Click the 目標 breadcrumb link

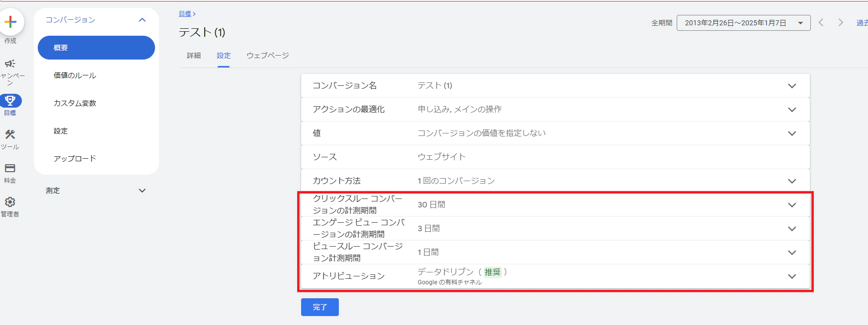[185, 14]
